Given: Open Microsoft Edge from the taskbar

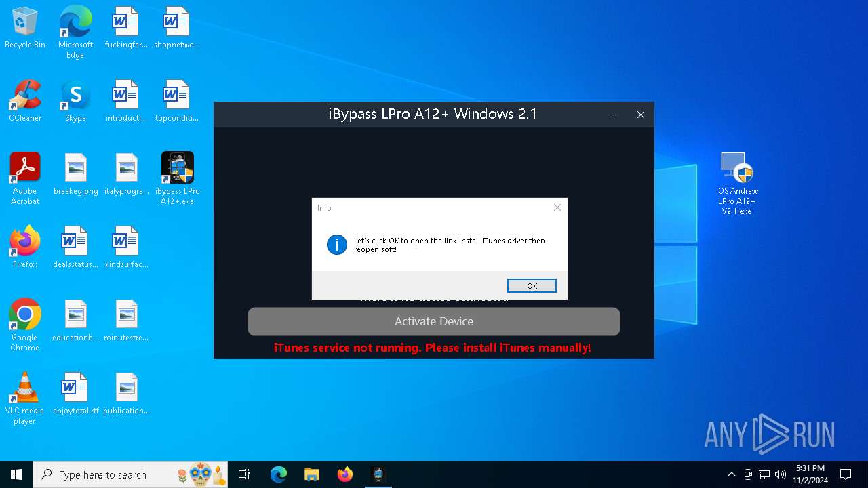Looking at the screenshot, I should [x=279, y=474].
